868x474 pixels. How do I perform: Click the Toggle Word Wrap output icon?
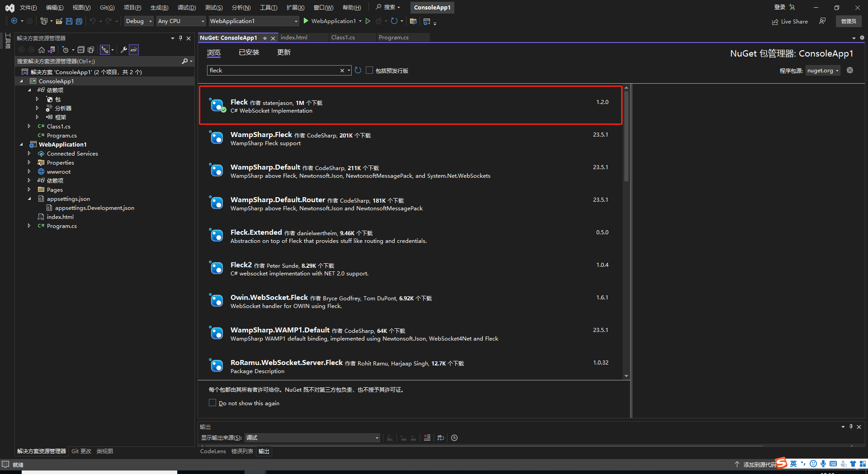(x=441, y=438)
